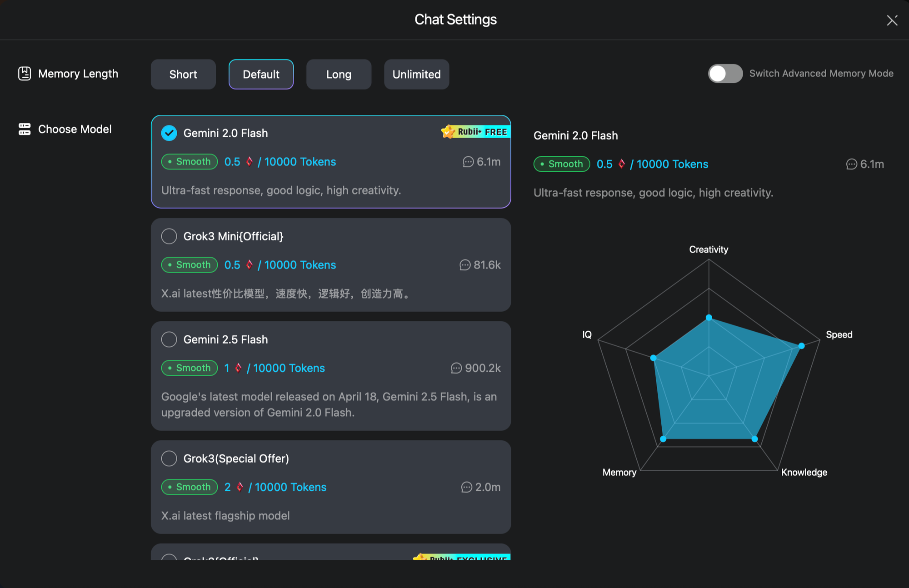Click the Choose Model icon
The height and width of the screenshot is (588, 909).
(25, 129)
